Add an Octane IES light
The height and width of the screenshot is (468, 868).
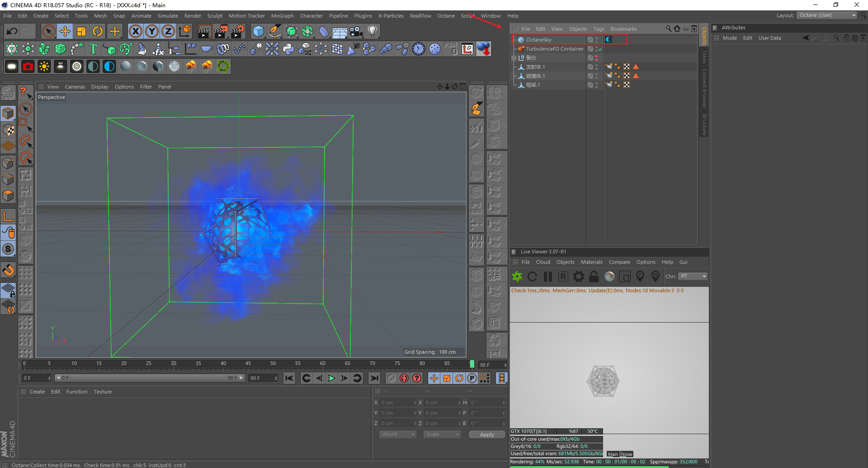tap(61, 66)
